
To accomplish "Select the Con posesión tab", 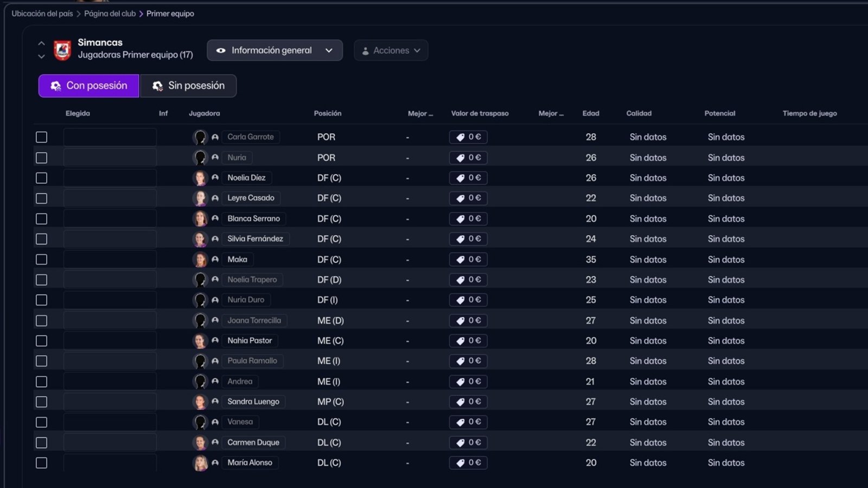I will click(x=89, y=86).
